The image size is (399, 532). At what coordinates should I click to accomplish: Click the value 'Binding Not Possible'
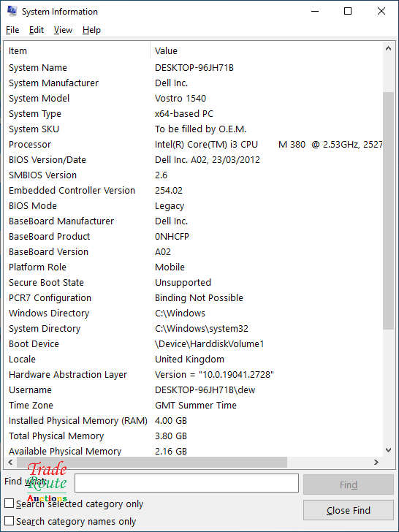pos(199,298)
